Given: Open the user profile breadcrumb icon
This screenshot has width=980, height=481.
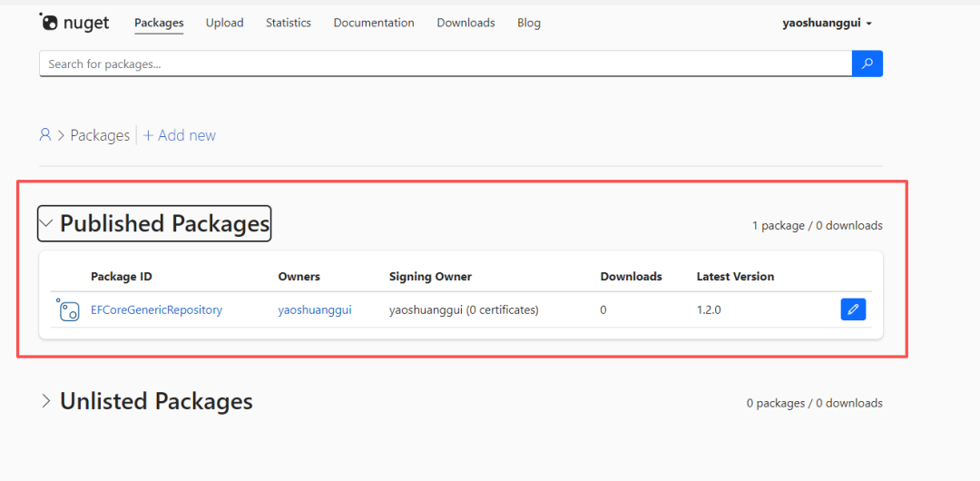Looking at the screenshot, I should click(45, 135).
